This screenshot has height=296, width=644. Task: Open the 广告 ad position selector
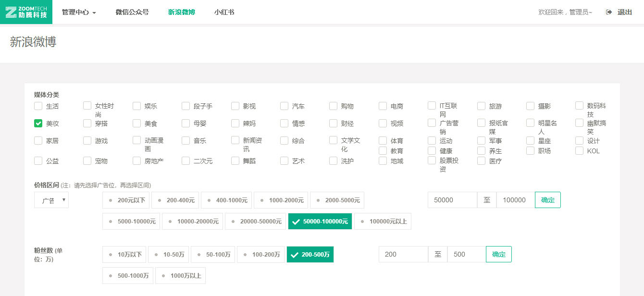coord(51,200)
